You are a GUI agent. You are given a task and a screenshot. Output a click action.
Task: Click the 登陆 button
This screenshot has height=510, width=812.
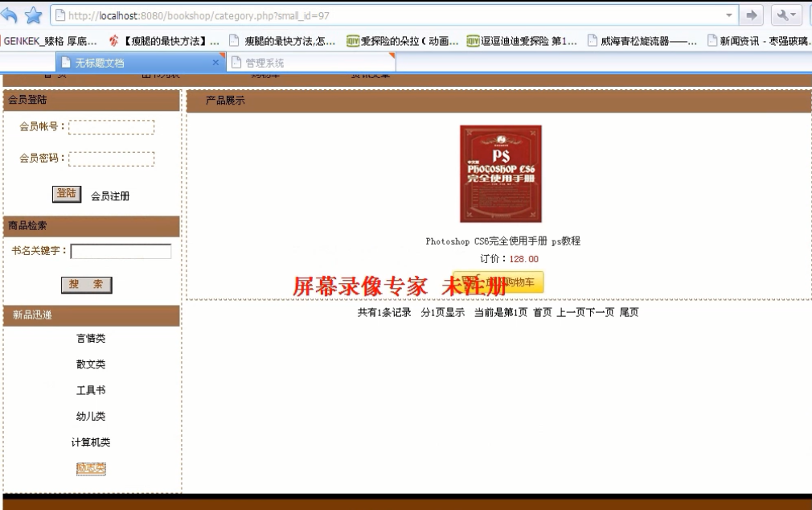(x=67, y=194)
